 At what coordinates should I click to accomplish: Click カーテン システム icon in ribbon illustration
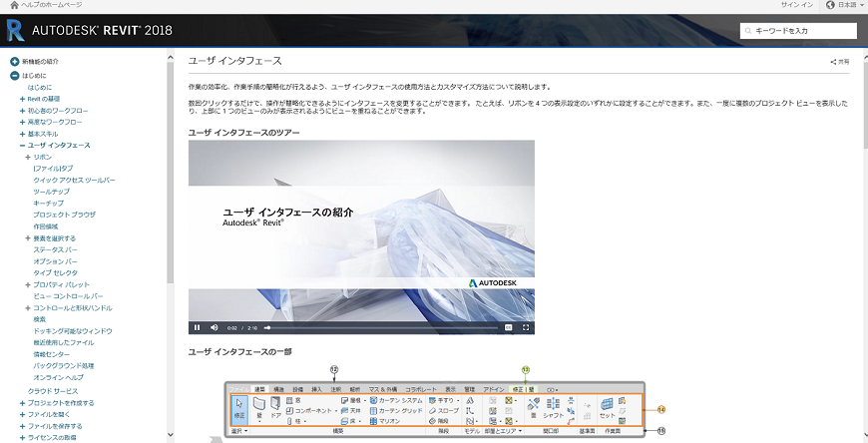374,400
